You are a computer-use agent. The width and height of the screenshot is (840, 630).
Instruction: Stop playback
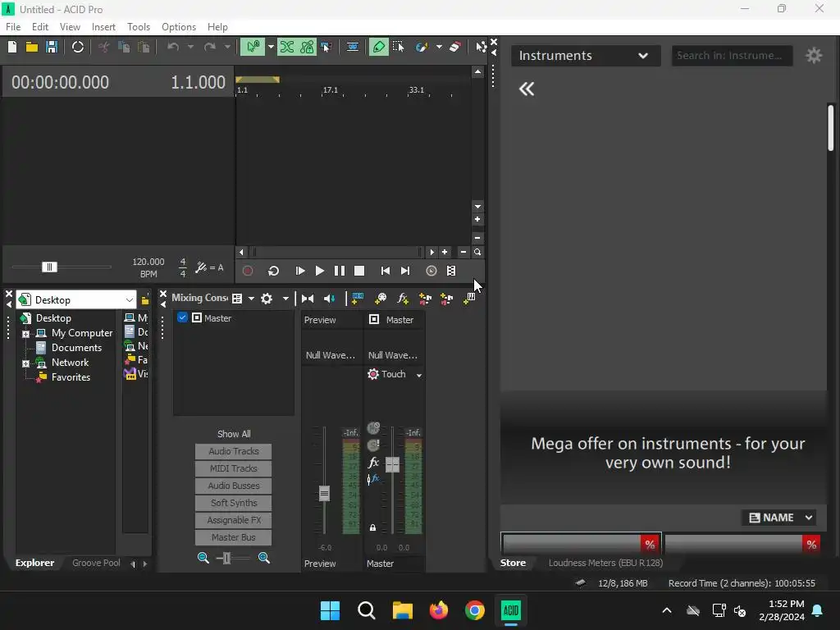tap(359, 271)
